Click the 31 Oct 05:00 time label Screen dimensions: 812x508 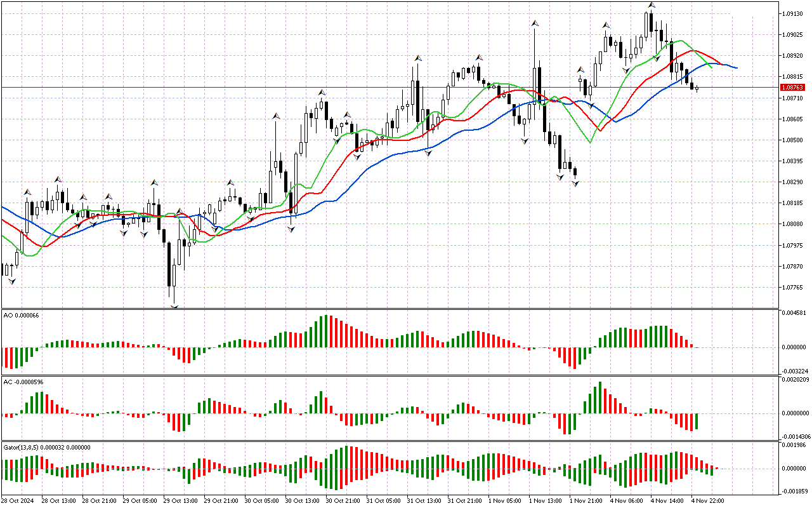click(x=384, y=500)
